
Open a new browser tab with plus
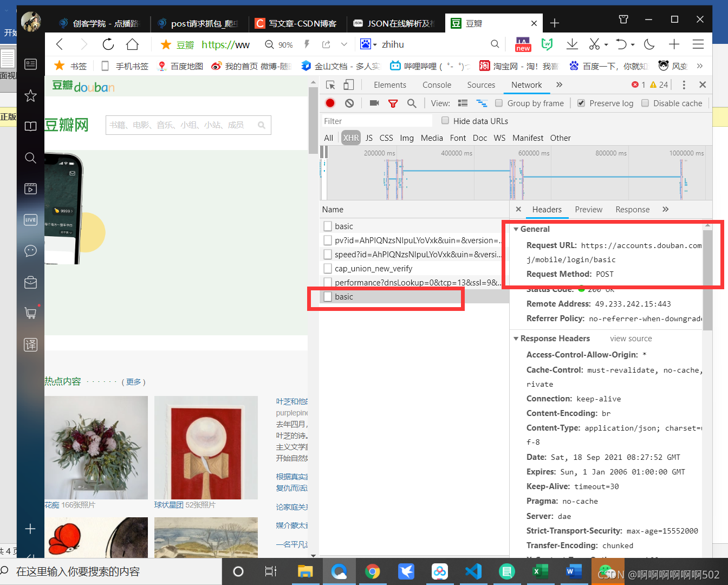555,23
